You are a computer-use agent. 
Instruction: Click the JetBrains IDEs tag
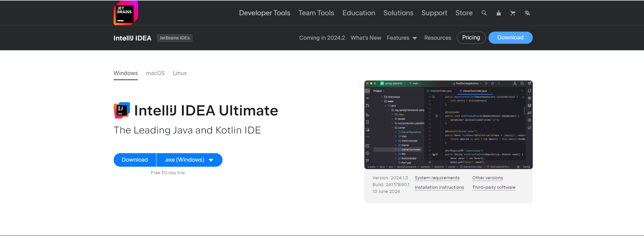click(175, 38)
